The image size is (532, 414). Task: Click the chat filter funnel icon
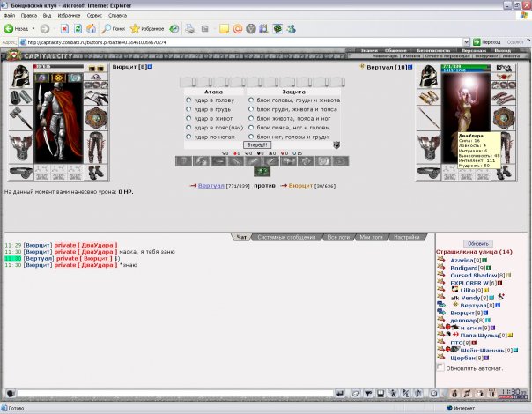click(368, 393)
